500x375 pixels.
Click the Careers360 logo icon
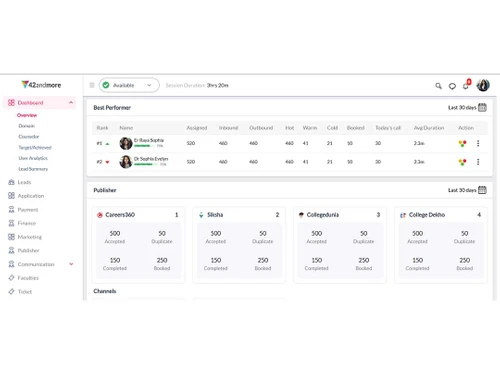tap(99, 215)
